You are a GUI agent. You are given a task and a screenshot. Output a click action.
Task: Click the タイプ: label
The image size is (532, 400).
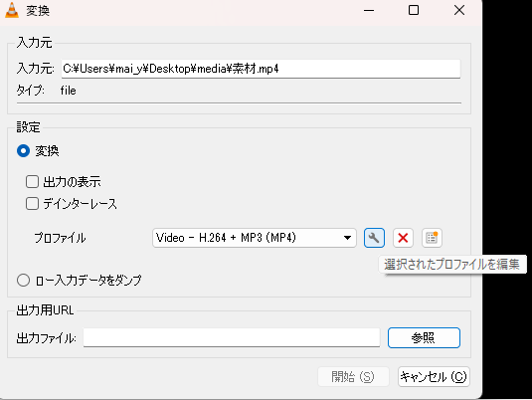[31, 91]
